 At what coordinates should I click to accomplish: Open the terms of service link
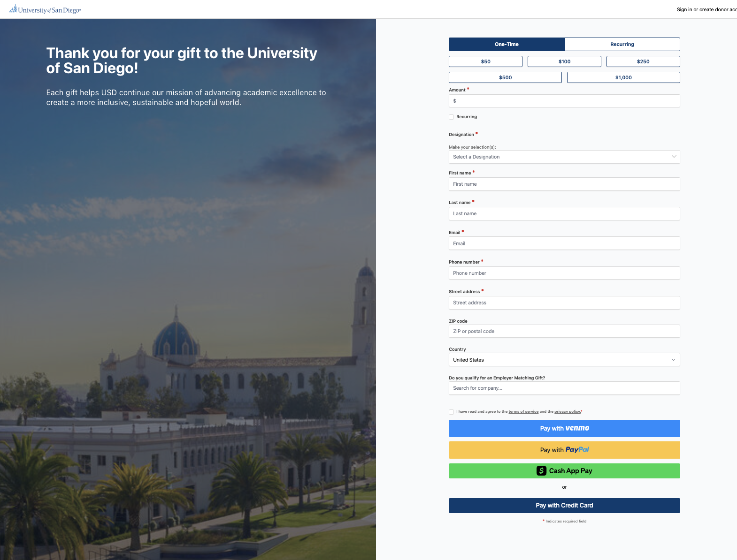point(523,411)
